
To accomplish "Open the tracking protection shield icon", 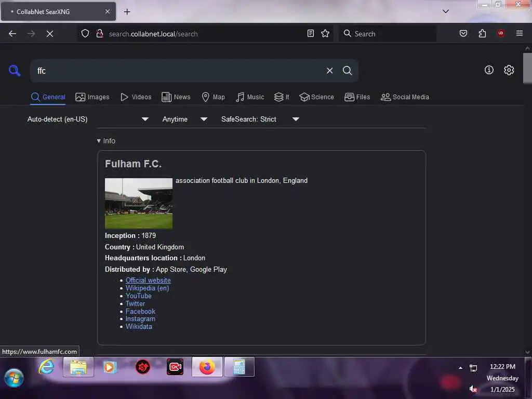I will 85,33.
